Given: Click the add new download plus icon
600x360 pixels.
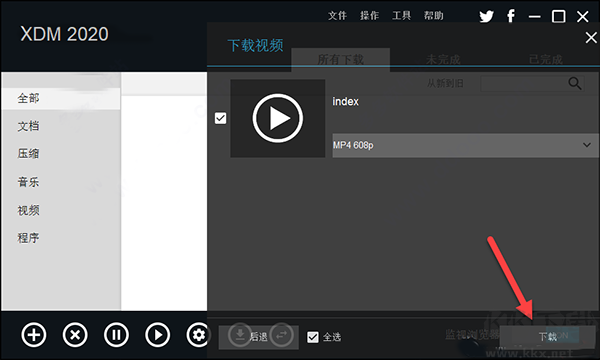Looking at the screenshot, I should pos(34,335).
